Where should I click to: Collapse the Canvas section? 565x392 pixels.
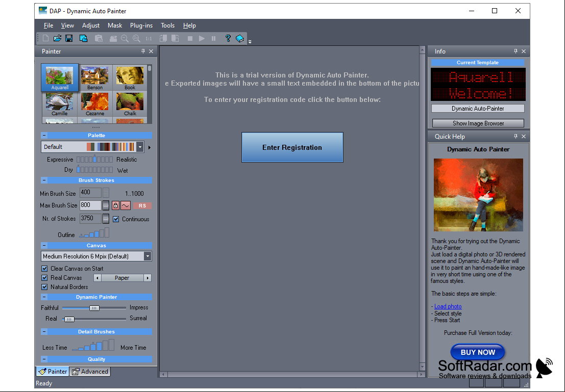(44, 246)
